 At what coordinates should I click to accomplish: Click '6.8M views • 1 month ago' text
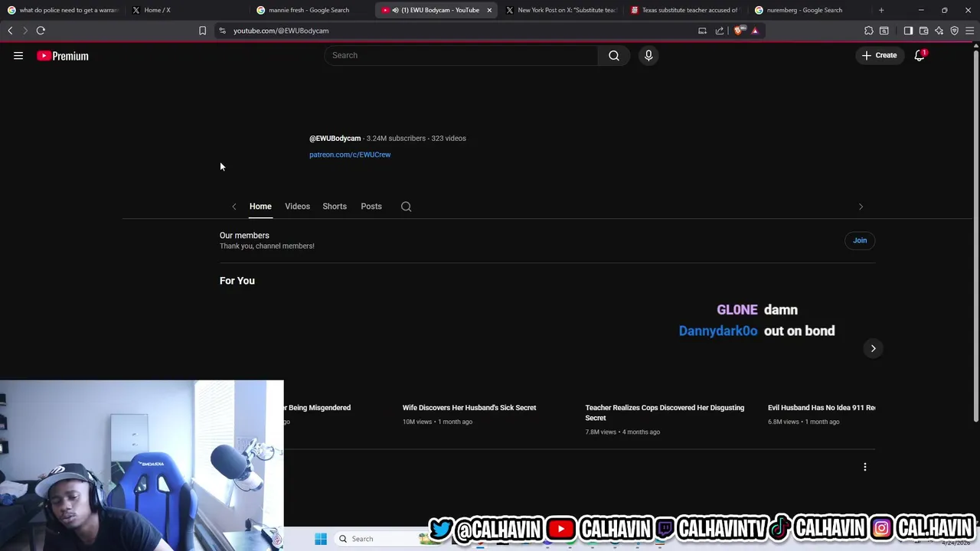coord(804,422)
